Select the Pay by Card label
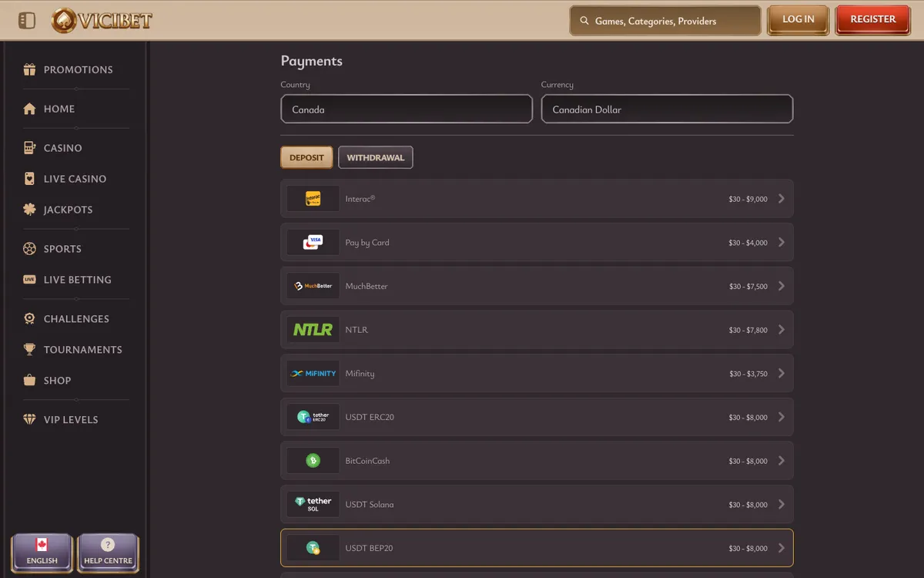Viewport: 924px width, 578px height. (367, 243)
